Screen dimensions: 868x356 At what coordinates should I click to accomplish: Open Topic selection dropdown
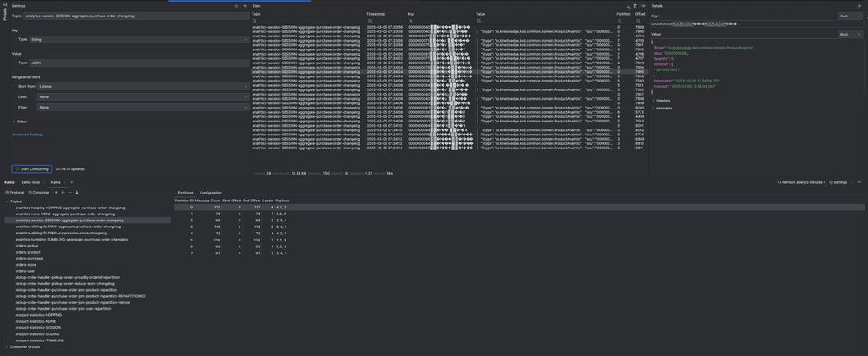pyautogui.click(x=135, y=16)
